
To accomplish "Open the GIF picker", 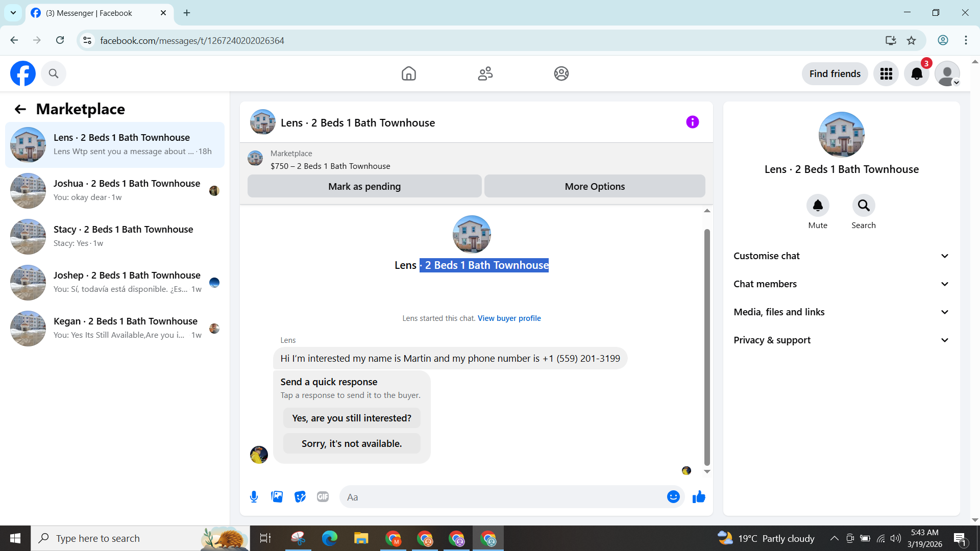I will (323, 497).
